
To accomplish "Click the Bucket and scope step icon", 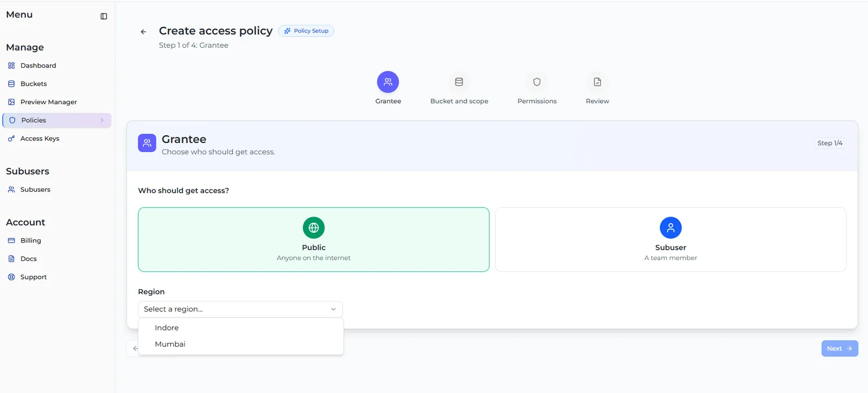I will 459,82.
